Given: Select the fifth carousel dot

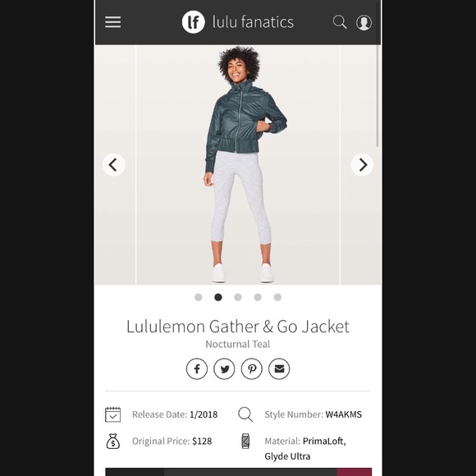Looking at the screenshot, I should pos(277,297).
